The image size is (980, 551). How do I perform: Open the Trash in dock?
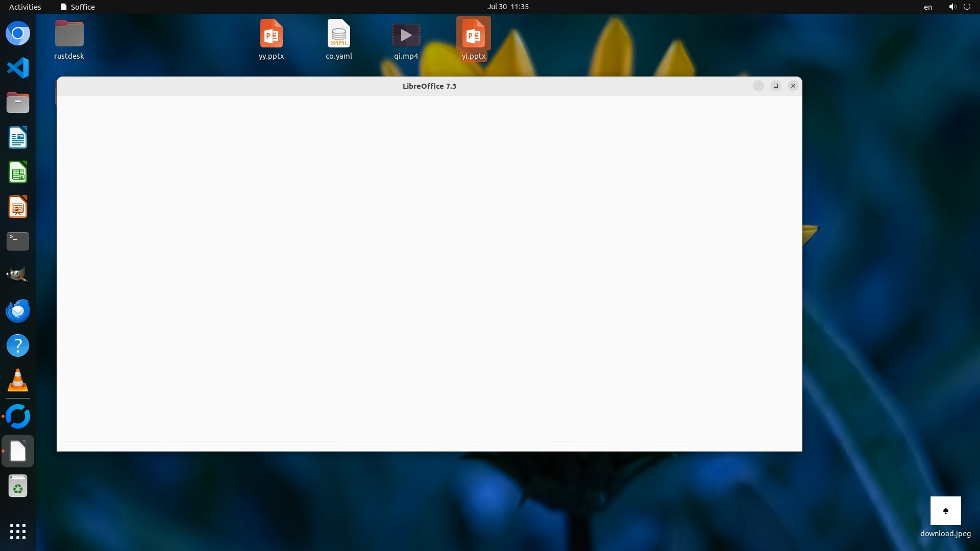pos(18,487)
